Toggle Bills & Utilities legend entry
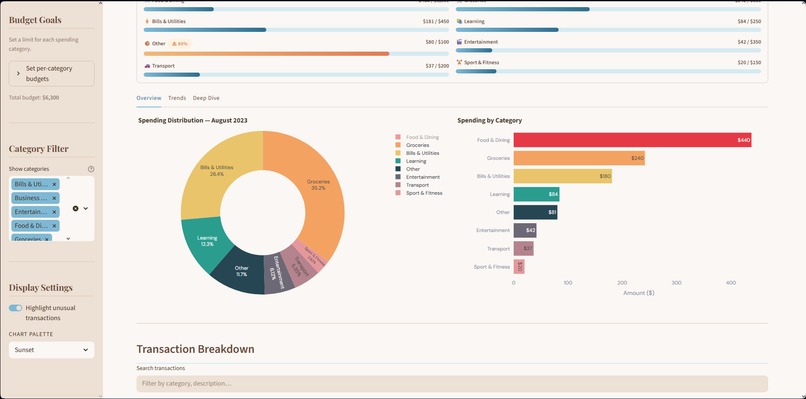 417,153
